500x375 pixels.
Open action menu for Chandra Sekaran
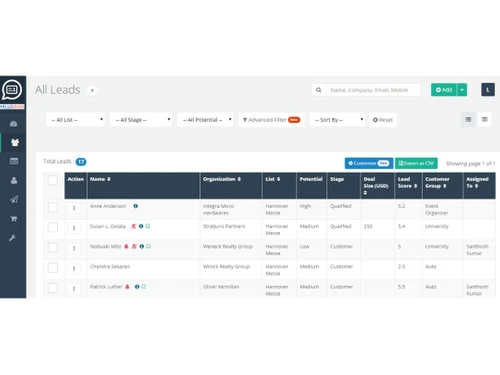[x=74, y=268]
